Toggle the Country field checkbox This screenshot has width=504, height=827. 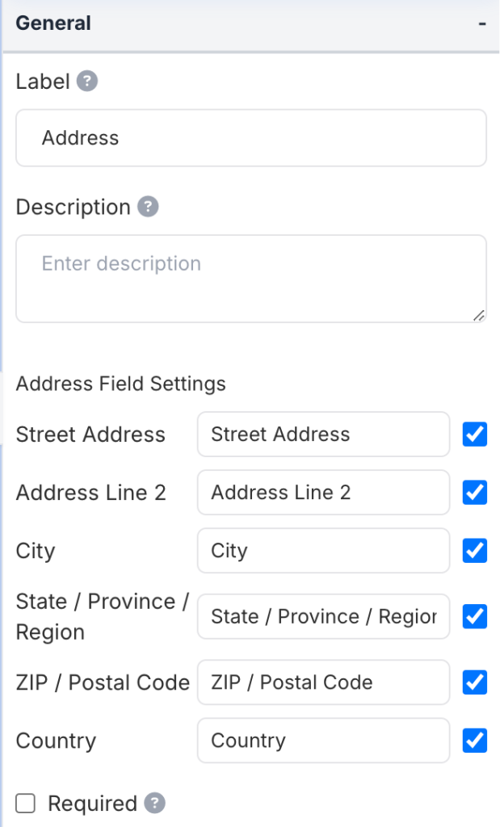coord(475,741)
